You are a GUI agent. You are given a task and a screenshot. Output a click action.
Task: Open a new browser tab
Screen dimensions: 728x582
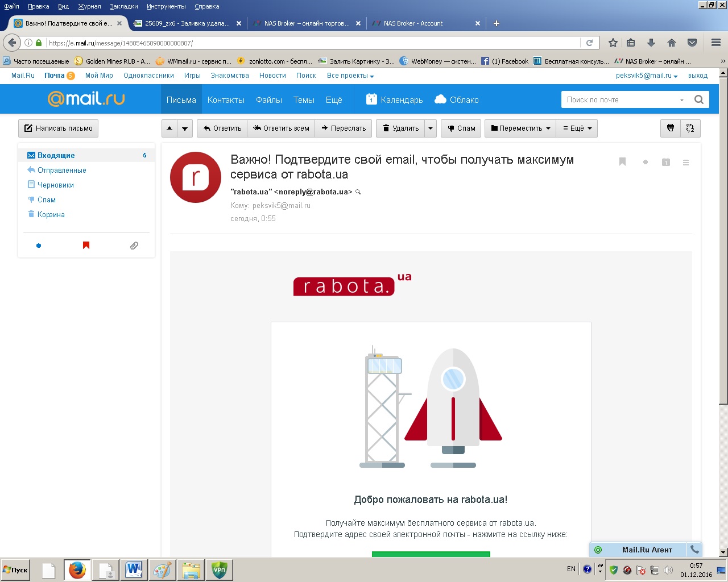pos(497,23)
